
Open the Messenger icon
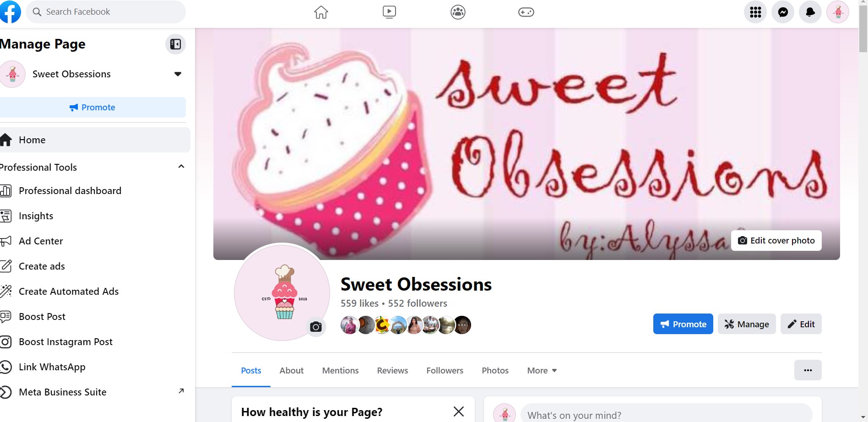pyautogui.click(x=783, y=12)
